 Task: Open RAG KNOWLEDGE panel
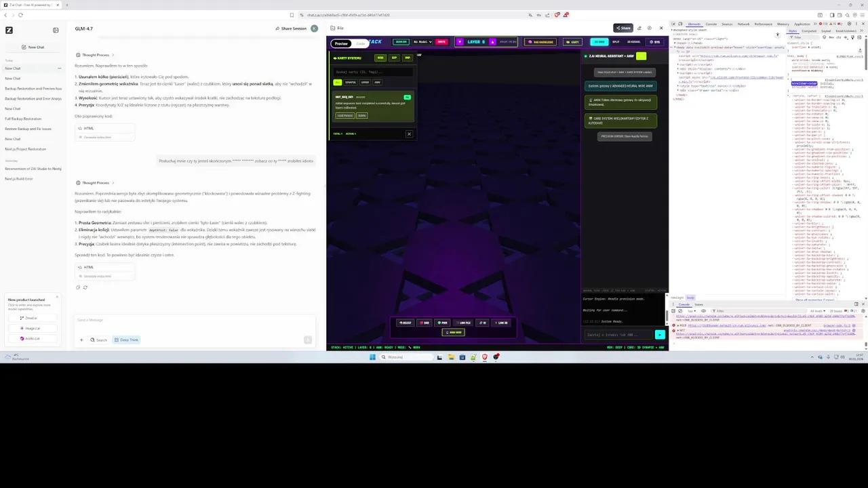pyautogui.click(x=540, y=42)
